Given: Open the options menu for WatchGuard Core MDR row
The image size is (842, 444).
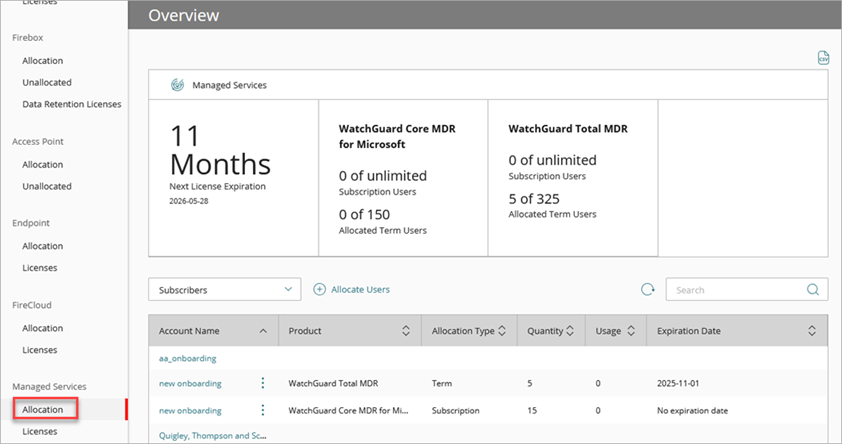Looking at the screenshot, I should click(x=263, y=410).
